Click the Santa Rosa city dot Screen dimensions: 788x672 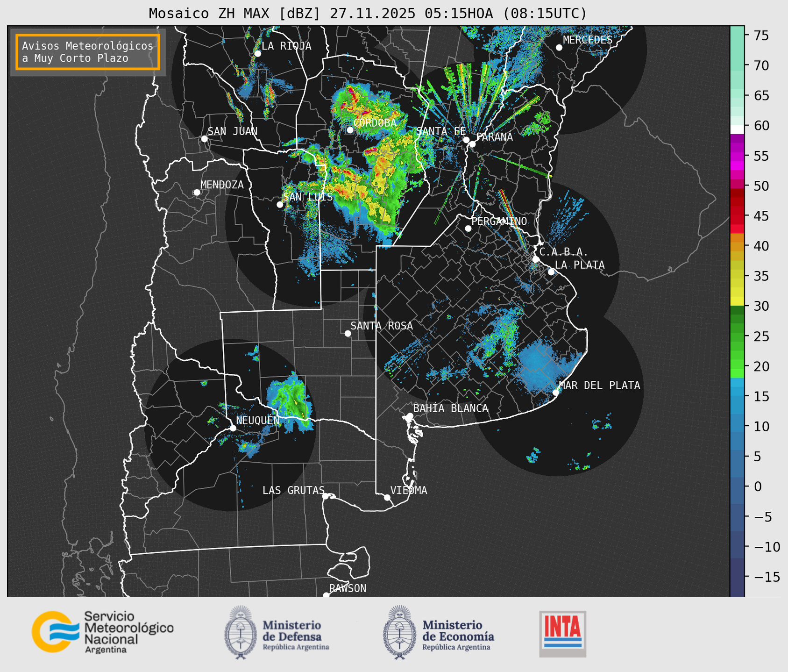point(348,333)
